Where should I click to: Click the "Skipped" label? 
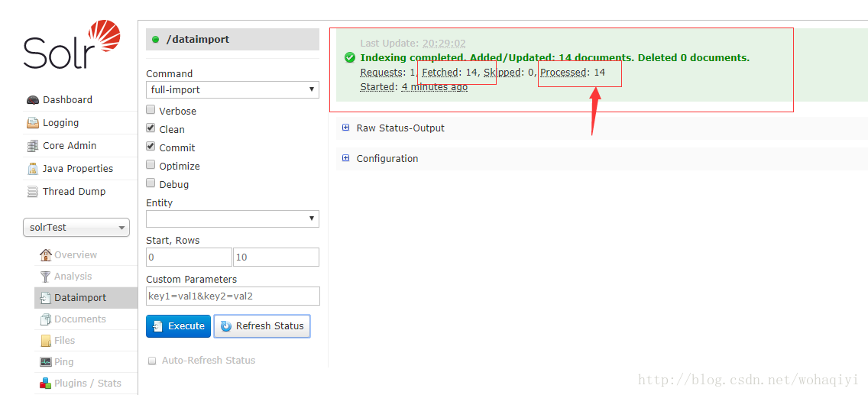coord(502,72)
